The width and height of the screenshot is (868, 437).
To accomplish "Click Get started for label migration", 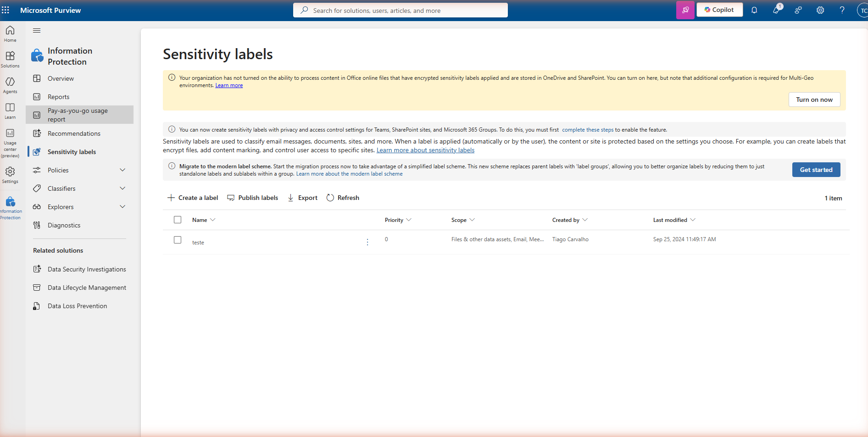I will click(x=816, y=170).
